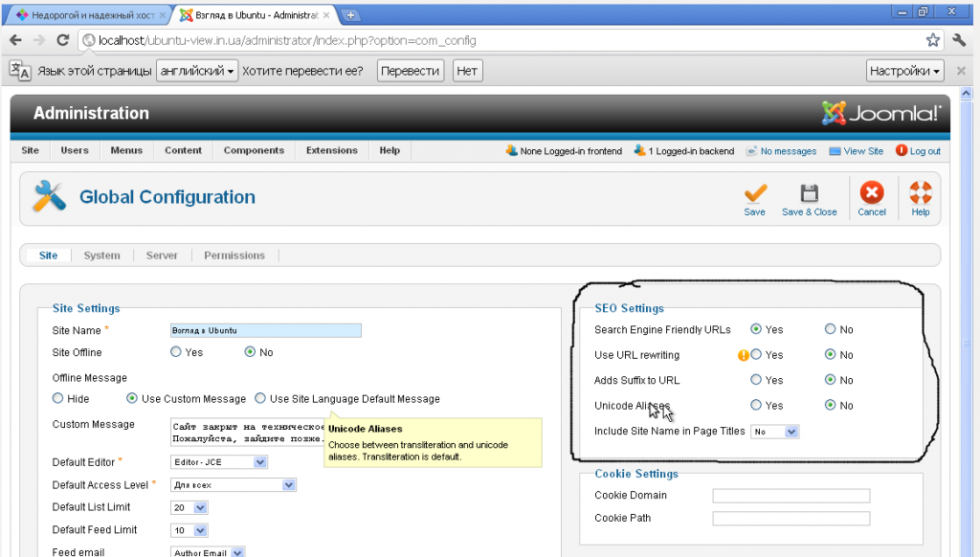This screenshot has height=557, width=980.
Task: Reload the page with refresh icon
Action: (62, 40)
